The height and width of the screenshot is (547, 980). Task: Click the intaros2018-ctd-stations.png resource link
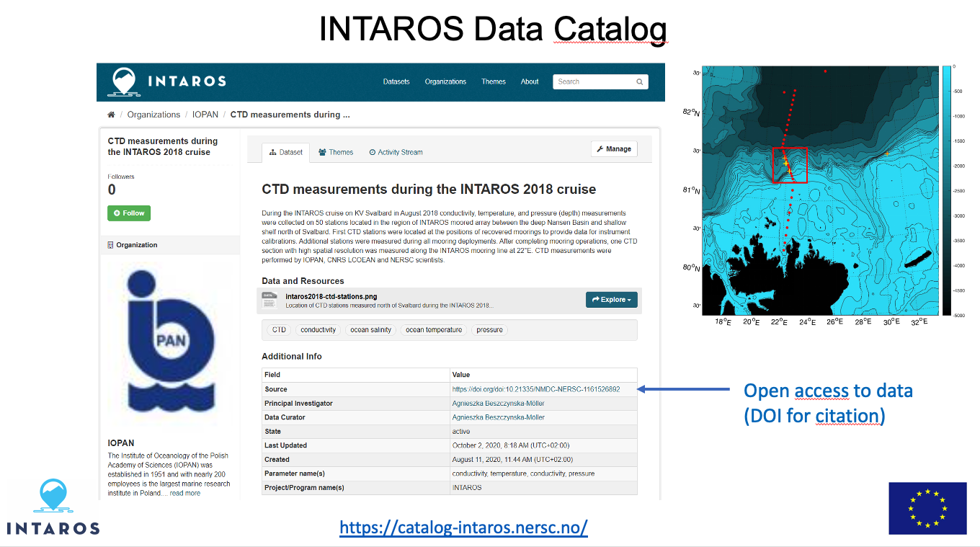tap(331, 296)
